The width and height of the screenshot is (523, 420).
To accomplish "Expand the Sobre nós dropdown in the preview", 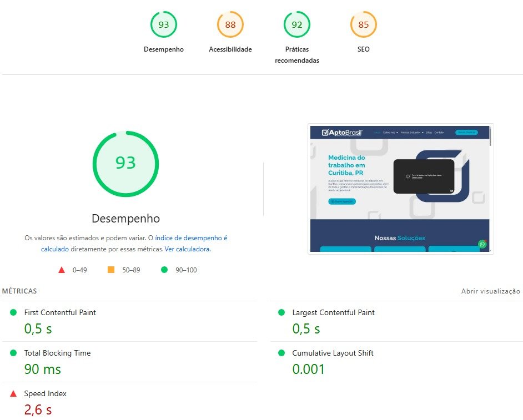I will 388,132.
